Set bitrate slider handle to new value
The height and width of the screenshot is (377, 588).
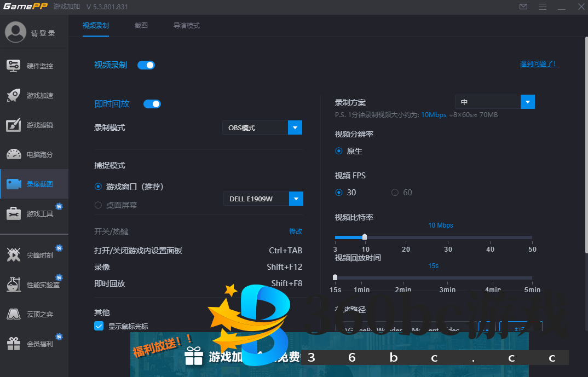365,237
